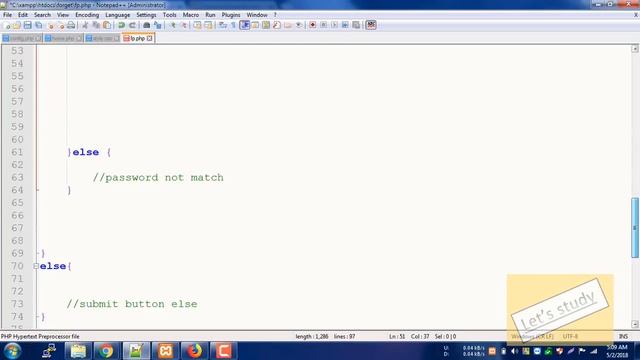This screenshot has height=360, width=640.
Task: Click the length : 1,286 status entry
Action: pyautogui.click(x=312, y=337)
